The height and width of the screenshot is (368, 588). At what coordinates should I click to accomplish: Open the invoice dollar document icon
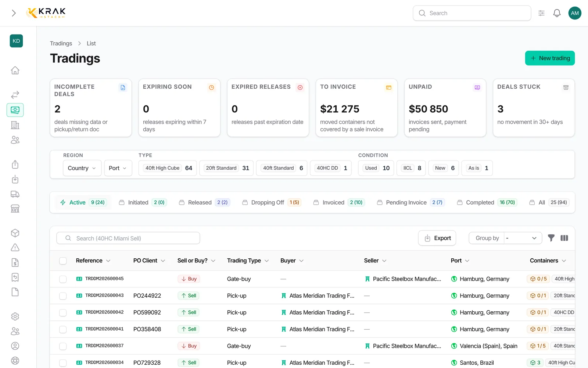click(15, 262)
